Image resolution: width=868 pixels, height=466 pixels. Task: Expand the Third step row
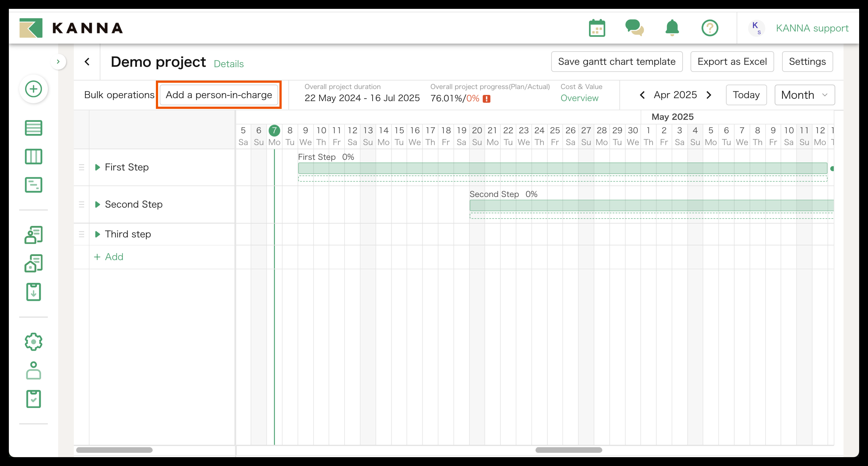(97, 234)
